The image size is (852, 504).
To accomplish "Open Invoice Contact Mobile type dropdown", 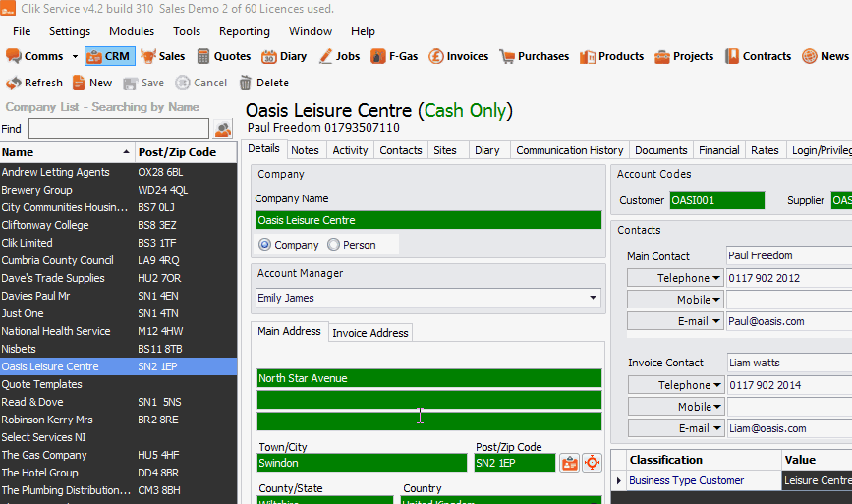I will (676, 407).
